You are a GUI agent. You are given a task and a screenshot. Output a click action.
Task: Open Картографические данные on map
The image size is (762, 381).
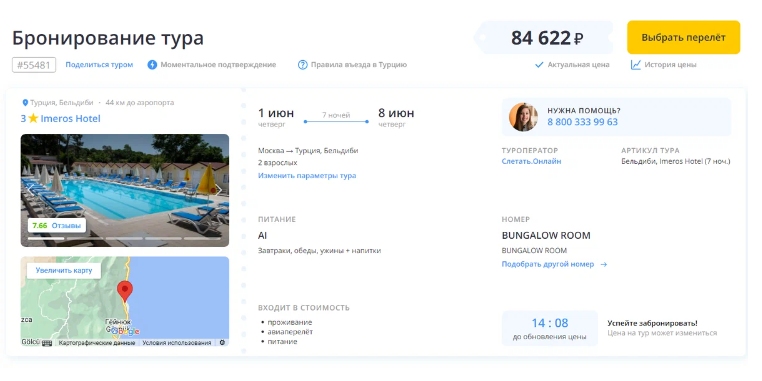click(x=97, y=343)
